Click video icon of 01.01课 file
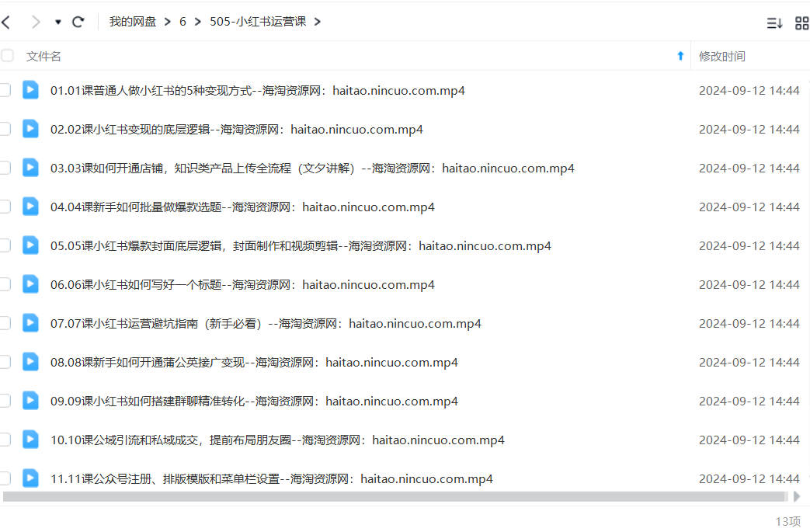The width and height of the screenshot is (810, 532). coord(30,90)
